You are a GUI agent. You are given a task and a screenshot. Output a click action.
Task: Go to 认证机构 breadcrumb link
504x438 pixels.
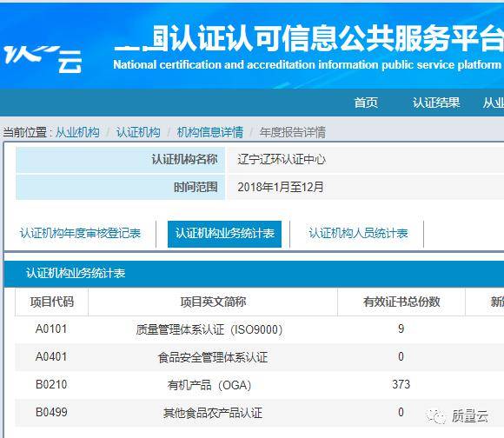point(138,132)
